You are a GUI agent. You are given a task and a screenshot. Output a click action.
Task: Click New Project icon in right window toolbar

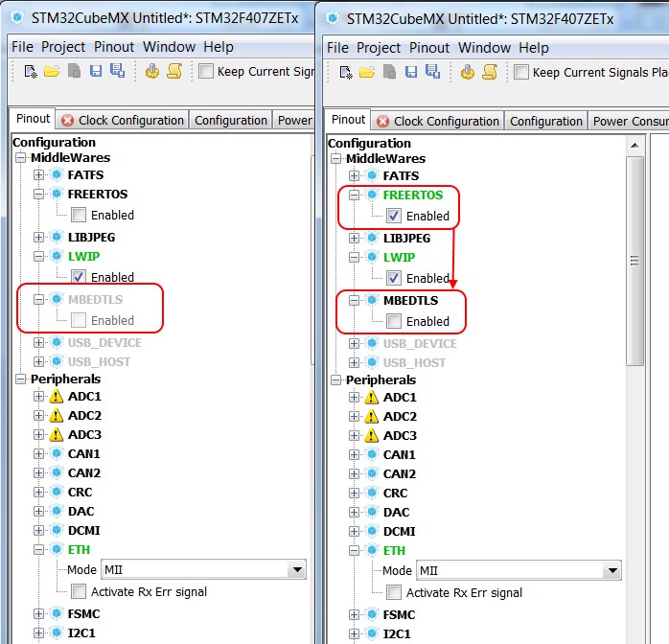tap(346, 72)
